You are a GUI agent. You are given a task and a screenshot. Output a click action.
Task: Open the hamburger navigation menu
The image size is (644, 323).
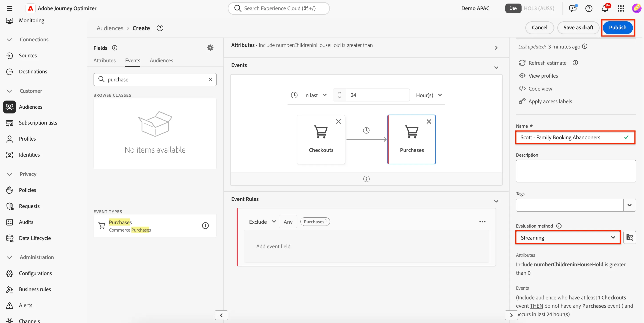tap(10, 8)
